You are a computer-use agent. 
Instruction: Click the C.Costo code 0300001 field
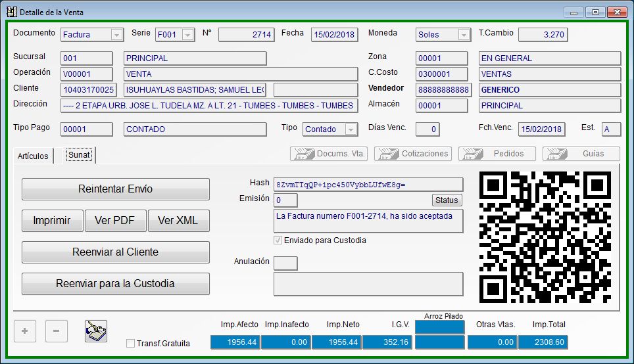click(x=441, y=74)
